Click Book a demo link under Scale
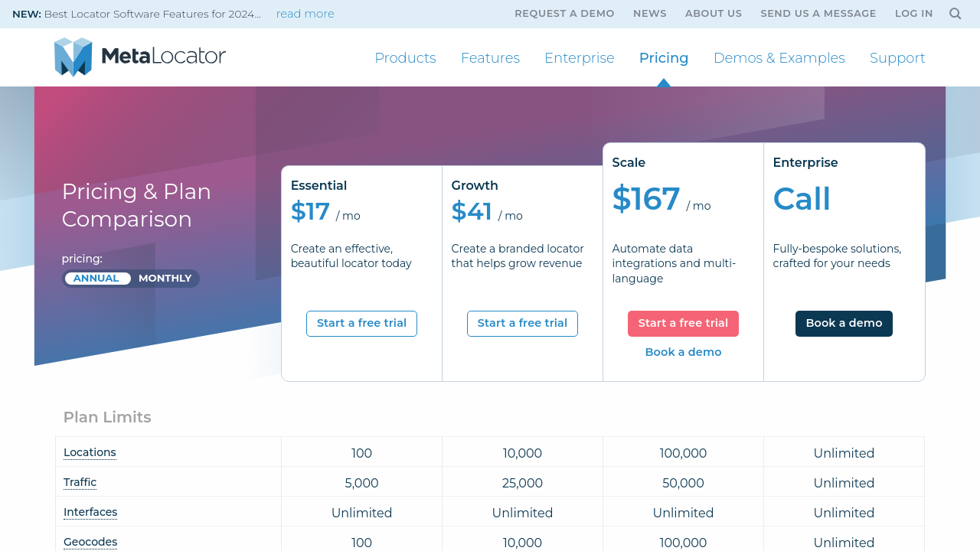980x551 pixels. [683, 352]
